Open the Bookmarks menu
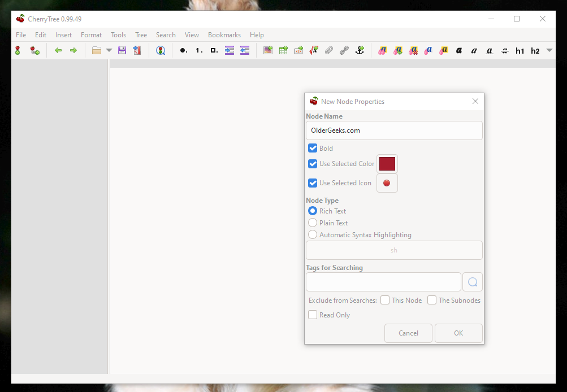This screenshot has height=392, width=567. click(x=224, y=35)
